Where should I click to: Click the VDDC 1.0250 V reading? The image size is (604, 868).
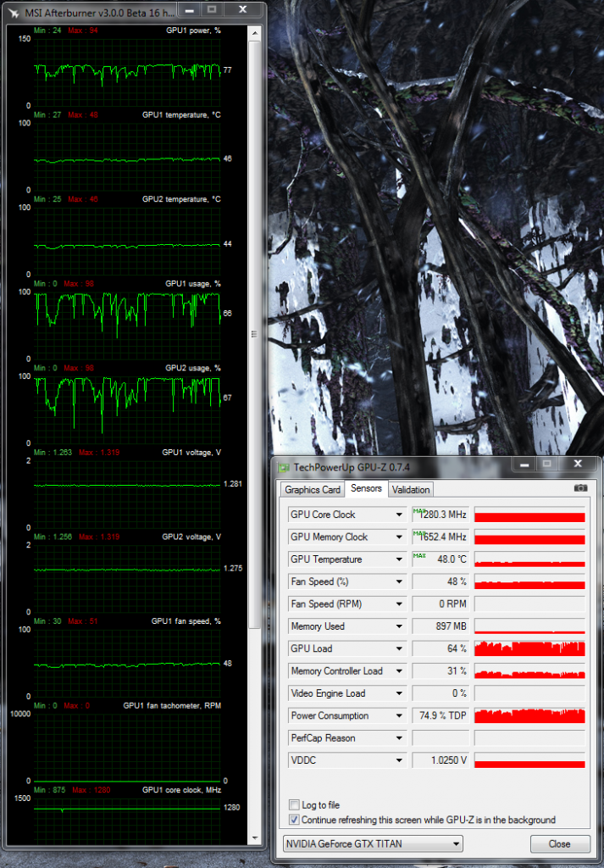pyautogui.click(x=441, y=760)
